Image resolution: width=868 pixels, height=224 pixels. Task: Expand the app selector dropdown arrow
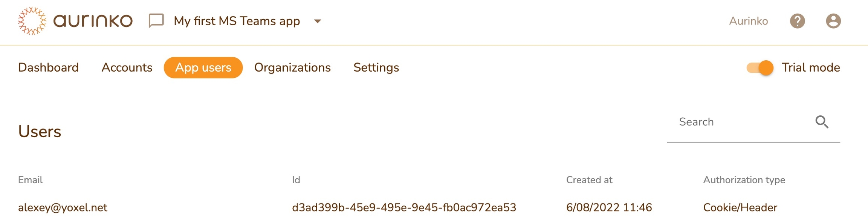click(318, 21)
